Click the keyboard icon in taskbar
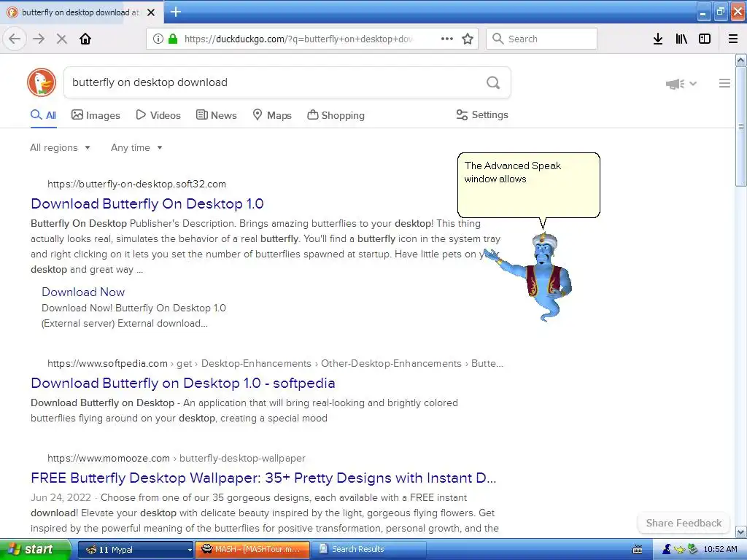The width and height of the screenshot is (747, 560). click(638, 550)
